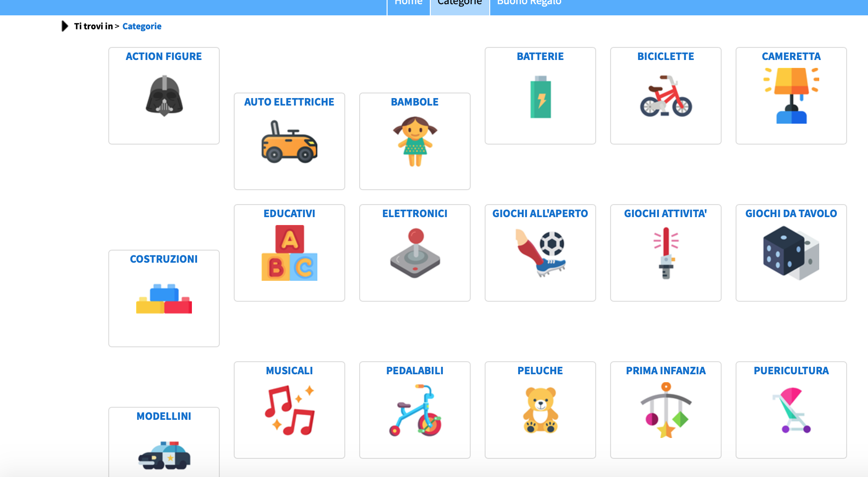Choose the teddy bear Peluche icon
The width and height of the screenshot is (868, 477).
tap(540, 410)
